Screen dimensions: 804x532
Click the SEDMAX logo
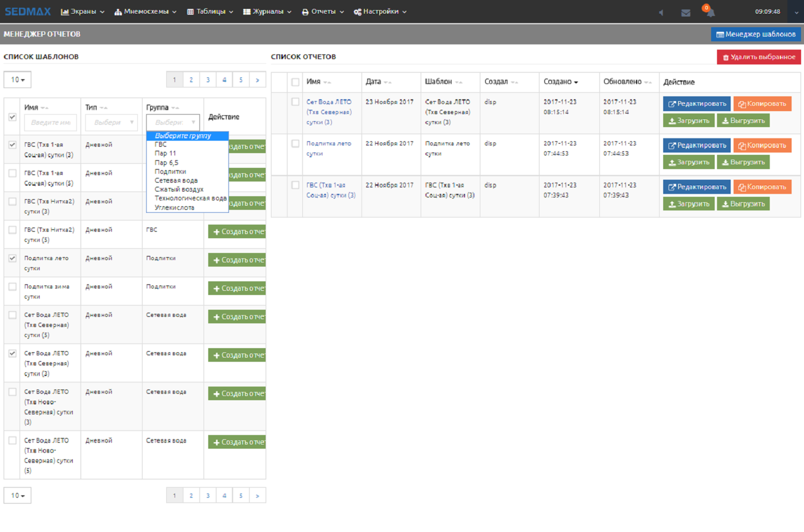coord(28,11)
